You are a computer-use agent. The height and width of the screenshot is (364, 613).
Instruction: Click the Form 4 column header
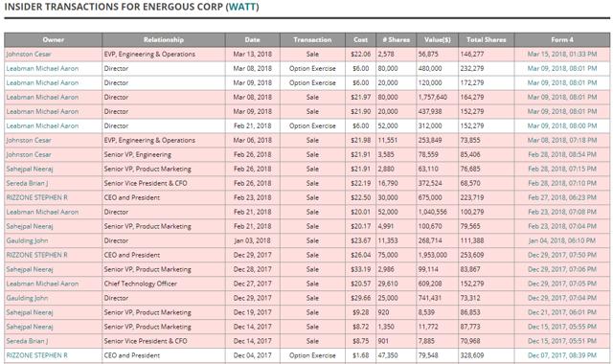[562, 40]
